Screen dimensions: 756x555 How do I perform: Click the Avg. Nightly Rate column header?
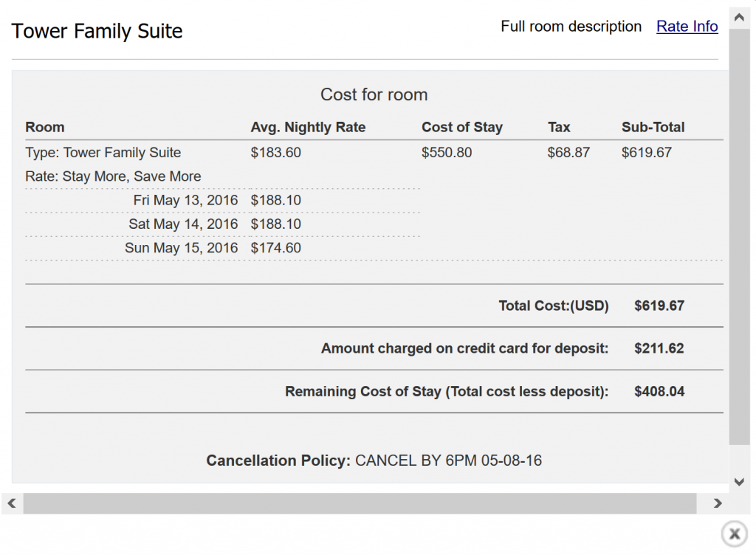pyautogui.click(x=308, y=127)
